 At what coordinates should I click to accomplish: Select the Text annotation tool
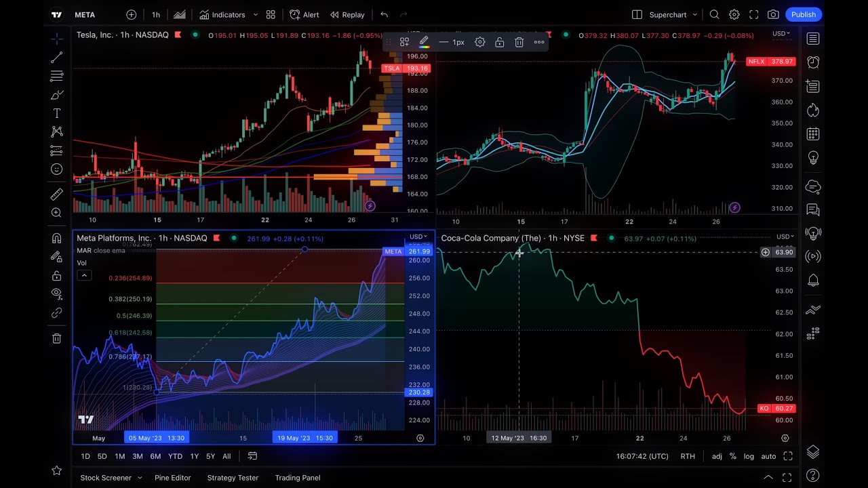(x=57, y=113)
